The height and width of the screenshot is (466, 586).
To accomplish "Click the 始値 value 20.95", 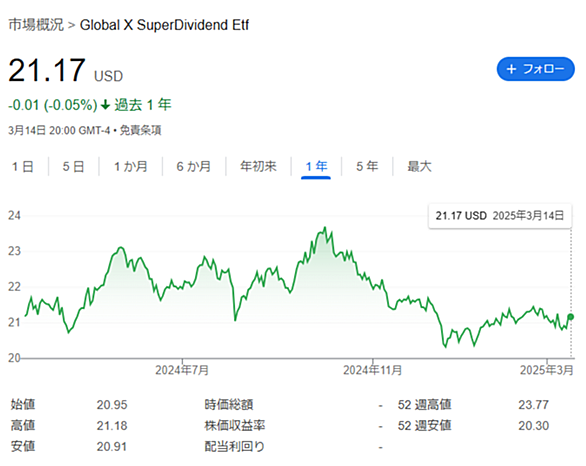I will click(112, 405).
